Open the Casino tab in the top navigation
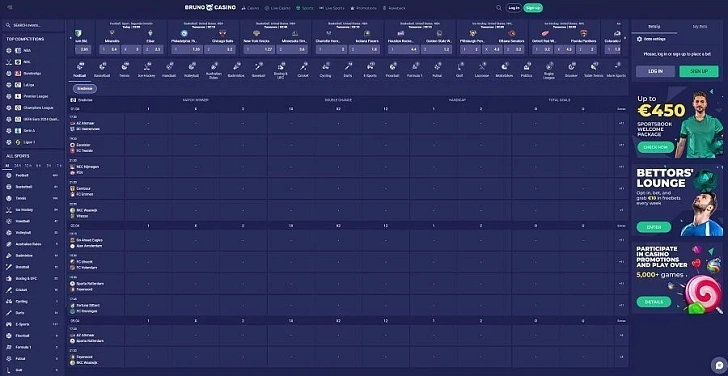 tap(250, 8)
